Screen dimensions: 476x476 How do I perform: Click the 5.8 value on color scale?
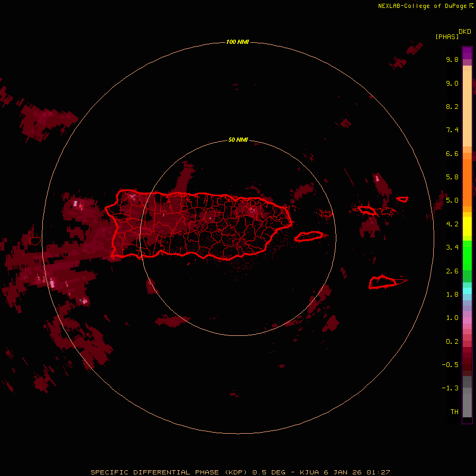click(452, 177)
